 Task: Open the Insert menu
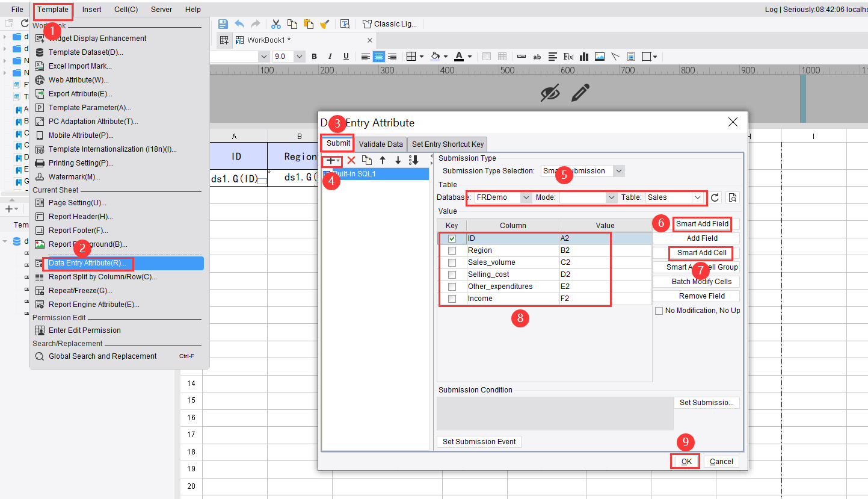pos(91,9)
